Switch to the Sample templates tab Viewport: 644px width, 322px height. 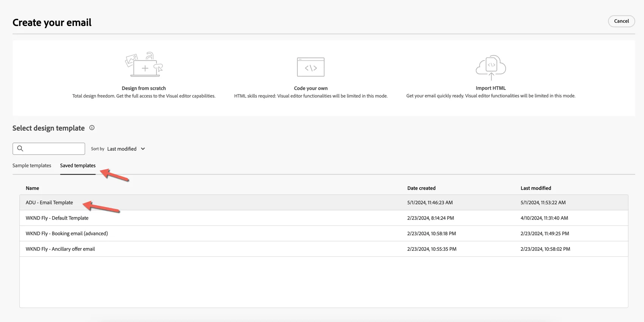(x=32, y=166)
